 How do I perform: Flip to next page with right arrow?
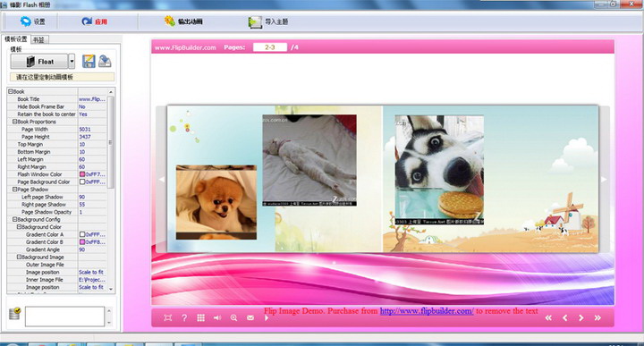click(604, 180)
